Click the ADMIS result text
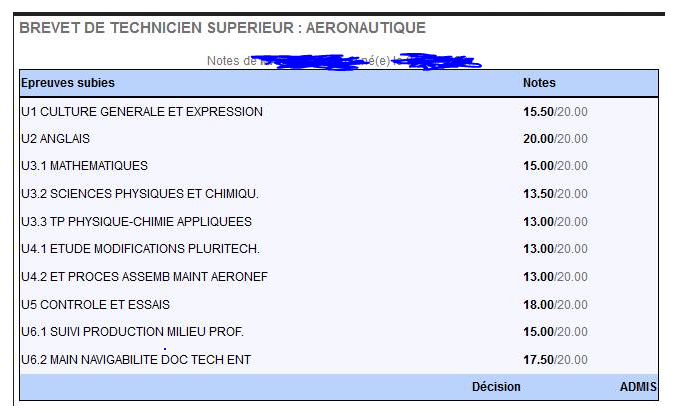This screenshot has height=419, width=678. coord(638,386)
